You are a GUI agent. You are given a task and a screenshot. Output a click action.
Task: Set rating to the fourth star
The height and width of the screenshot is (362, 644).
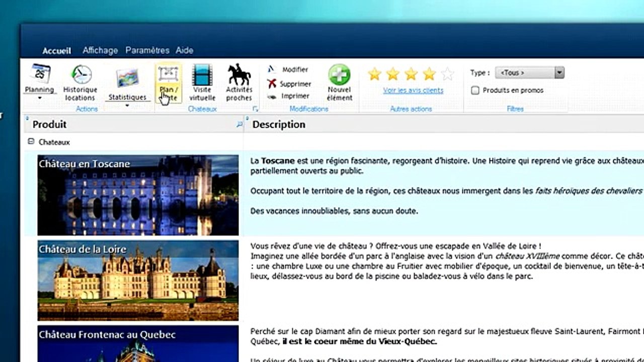click(x=429, y=74)
